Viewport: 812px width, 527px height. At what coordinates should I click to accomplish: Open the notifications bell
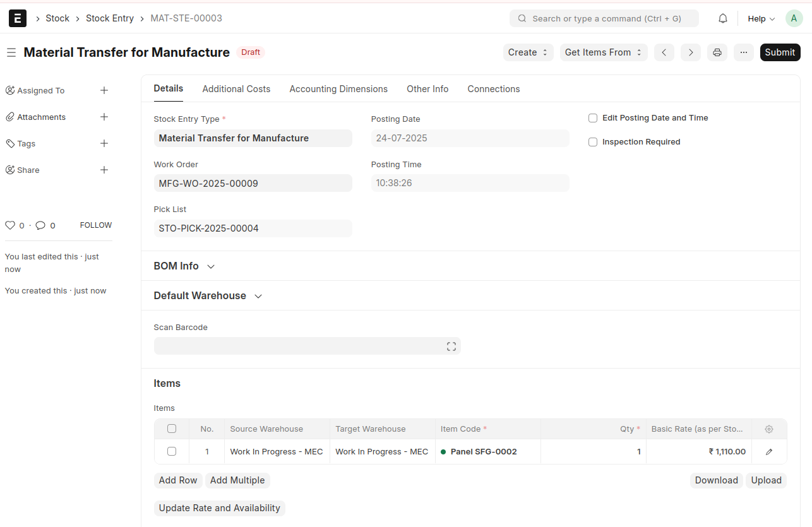tap(723, 18)
